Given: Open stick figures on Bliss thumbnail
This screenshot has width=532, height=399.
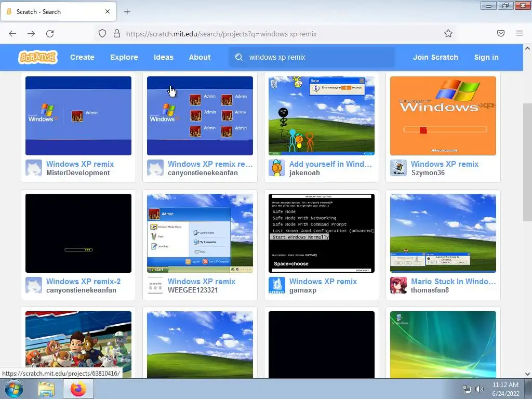Looking at the screenshot, I should pos(322,116).
